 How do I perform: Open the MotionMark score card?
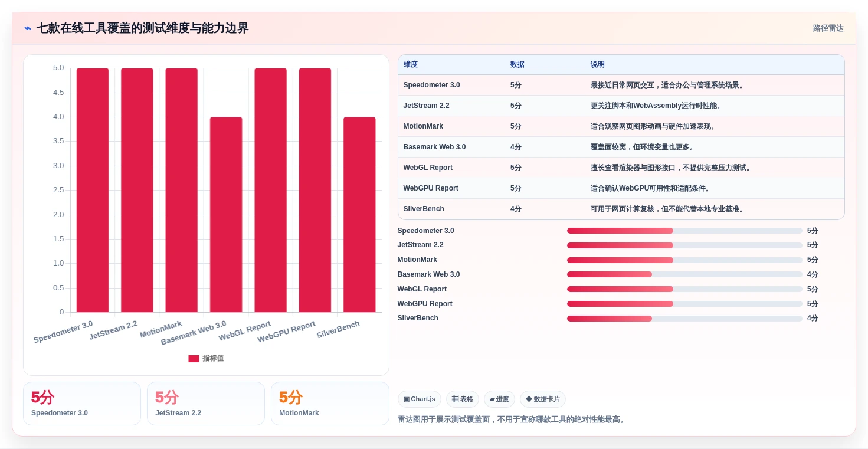pos(330,404)
